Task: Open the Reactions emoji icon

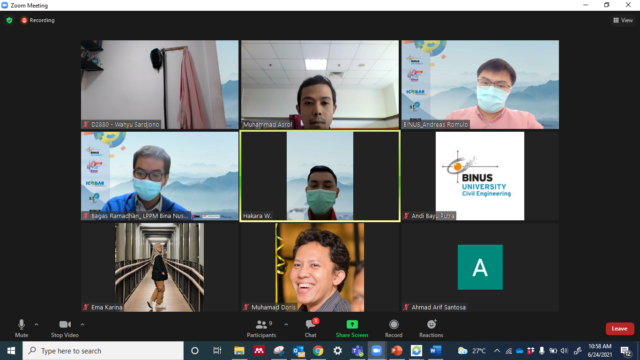Action: point(431,324)
